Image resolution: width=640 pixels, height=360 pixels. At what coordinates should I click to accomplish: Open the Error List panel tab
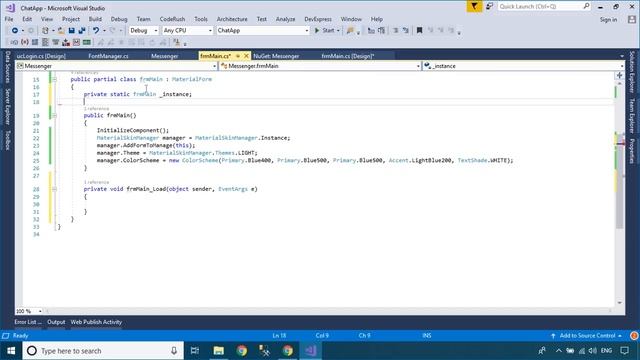pos(28,322)
